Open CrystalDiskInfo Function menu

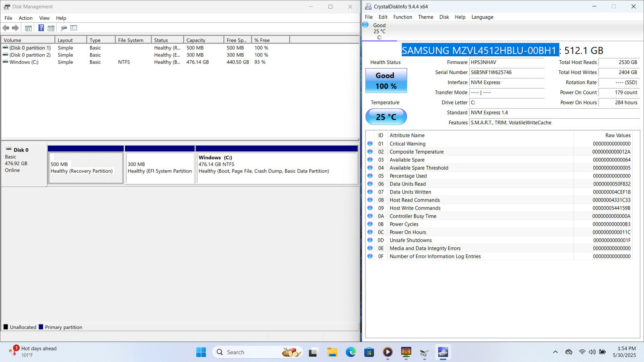tap(402, 17)
